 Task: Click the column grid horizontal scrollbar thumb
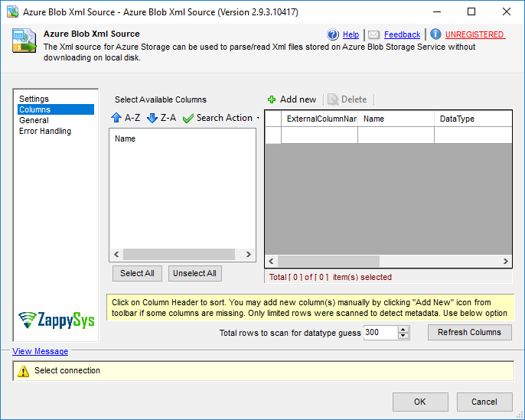coord(328,261)
